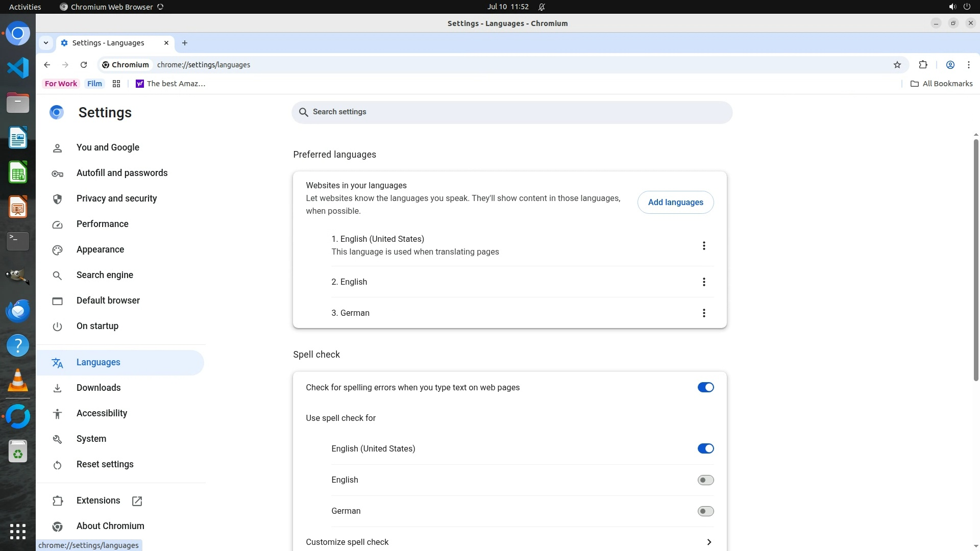Select Appearance in settings sidebar
The image size is (980, 551).
click(x=100, y=249)
